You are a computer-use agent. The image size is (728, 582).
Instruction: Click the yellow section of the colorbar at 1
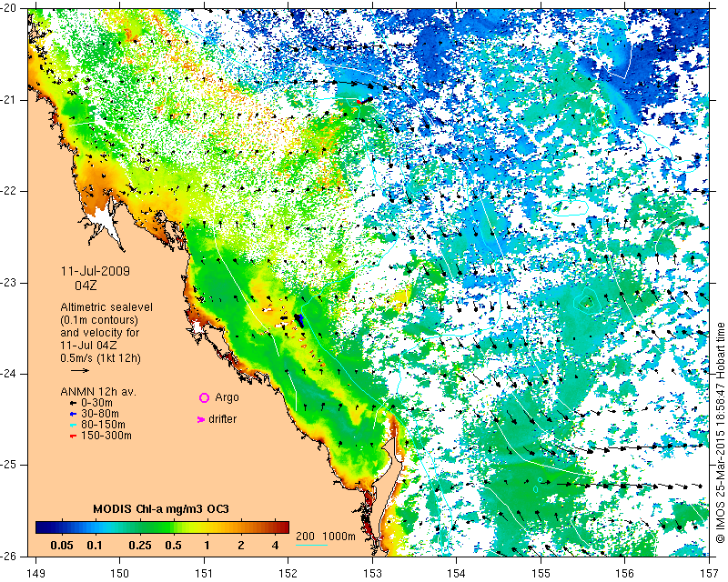(x=207, y=527)
